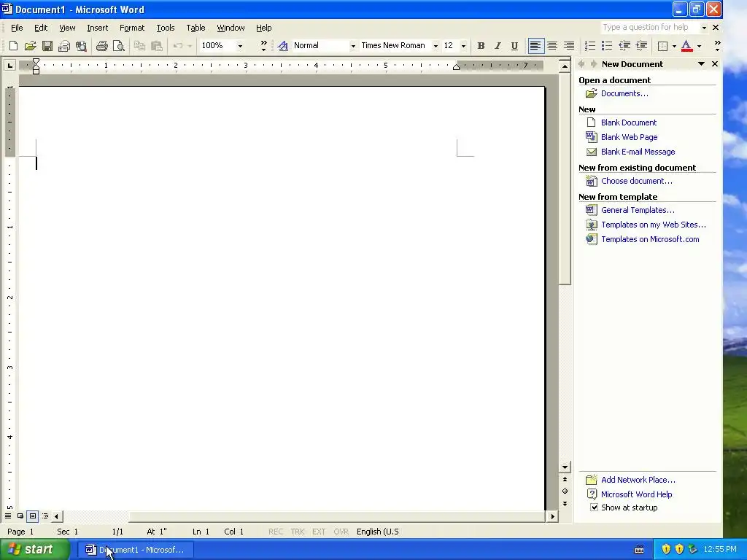
Task: Open the Styles and Formatting icon
Action: (283, 46)
